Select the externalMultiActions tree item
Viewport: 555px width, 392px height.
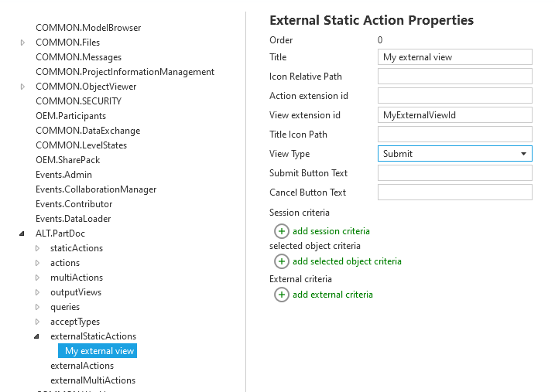point(92,380)
